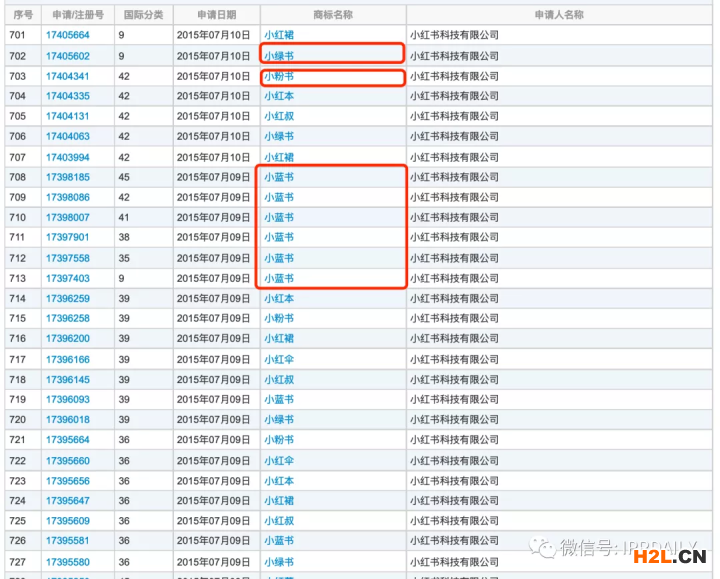Image resolution: width=720 pixels, height=579 pixels.
Task: Open application number 17396093
Action: tap(68, 400)
